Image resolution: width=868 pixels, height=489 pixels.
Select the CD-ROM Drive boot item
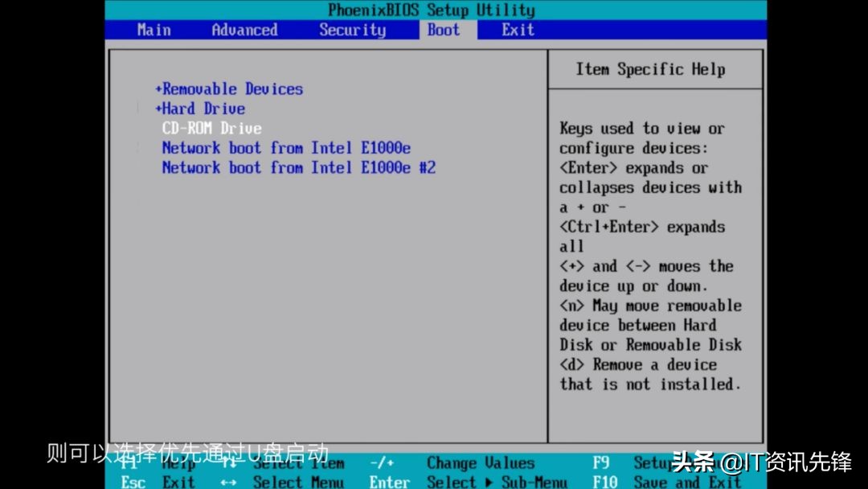pos(212,128)
